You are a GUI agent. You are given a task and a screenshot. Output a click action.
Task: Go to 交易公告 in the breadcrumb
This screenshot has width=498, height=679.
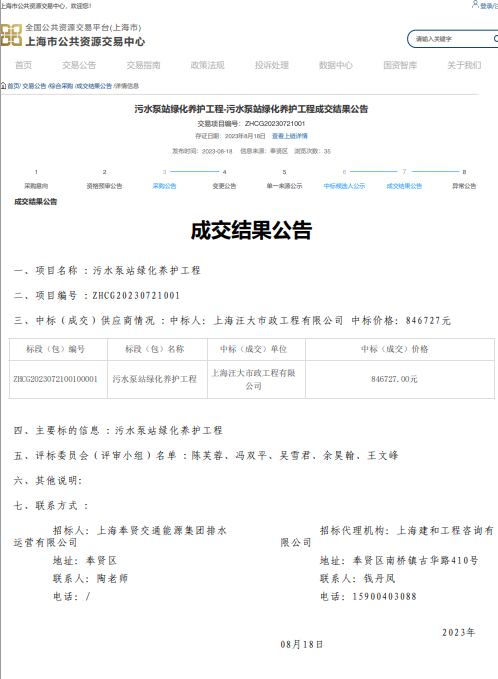pos(34,86)
